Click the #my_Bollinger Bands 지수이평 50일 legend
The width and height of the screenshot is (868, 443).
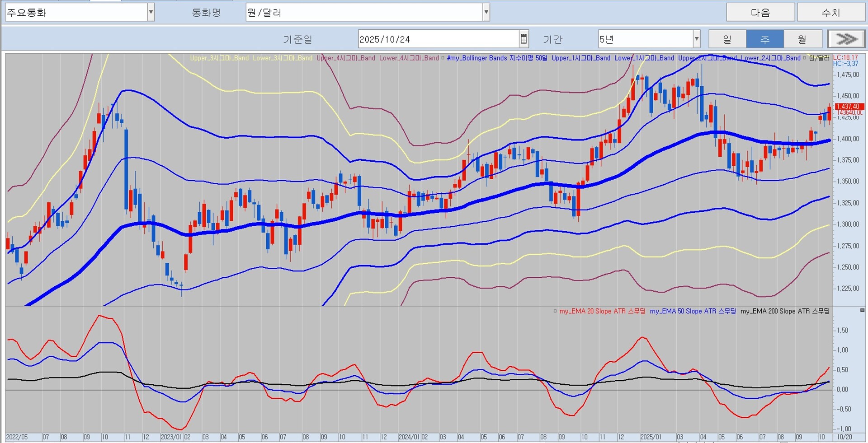click(497, 58)
